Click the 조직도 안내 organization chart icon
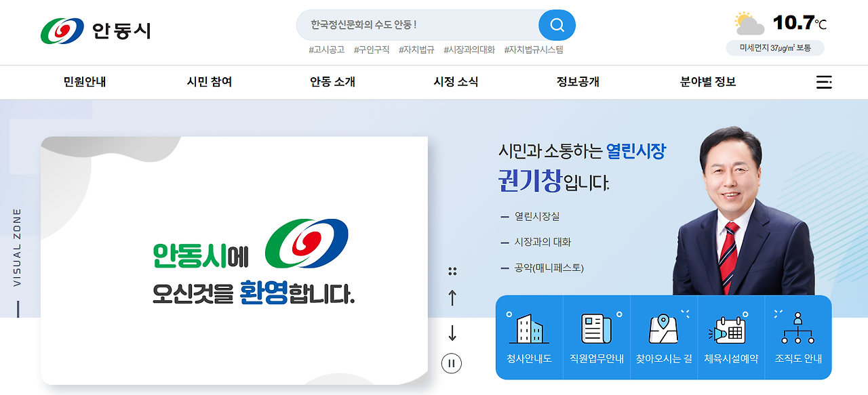This screenshot has height=395, width=868. coord(797,326)
